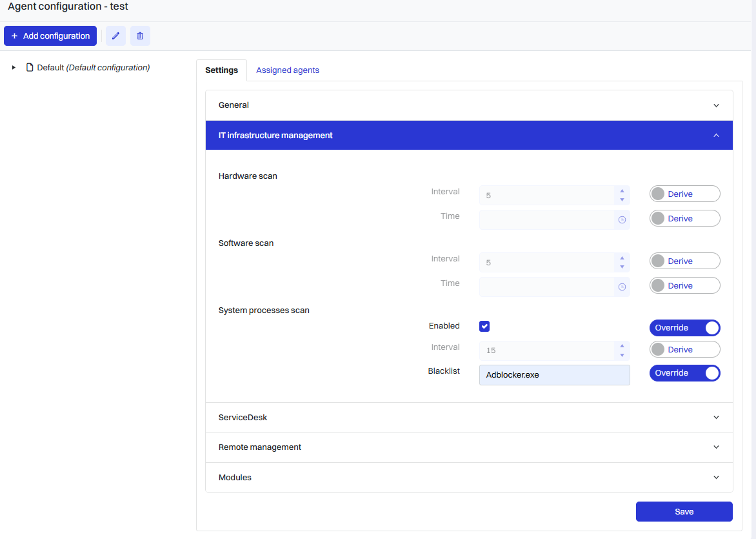756x539 pixels.
Task: Open the Hardware scan time clock picker
Action: click(x=622, y=220)
